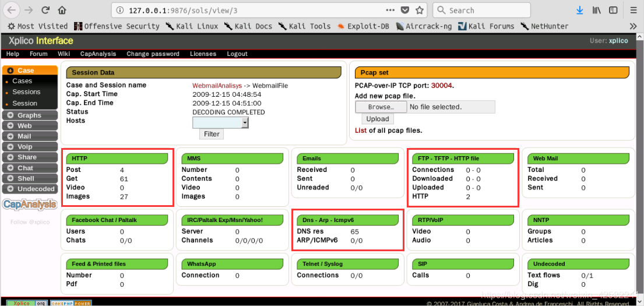Expand the Chat sidebar section
644x306 pixels.
(29, 168)
